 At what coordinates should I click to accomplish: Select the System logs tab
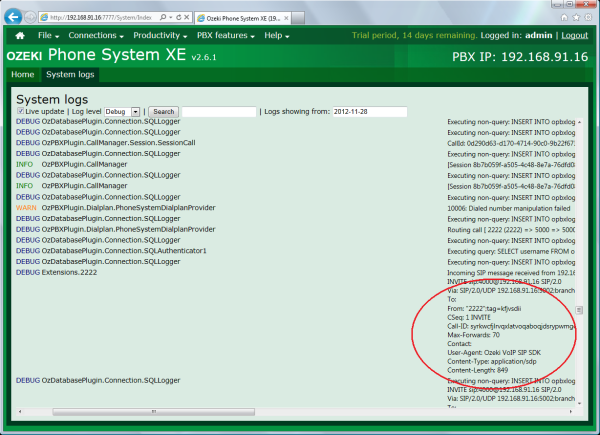point(70,75)
